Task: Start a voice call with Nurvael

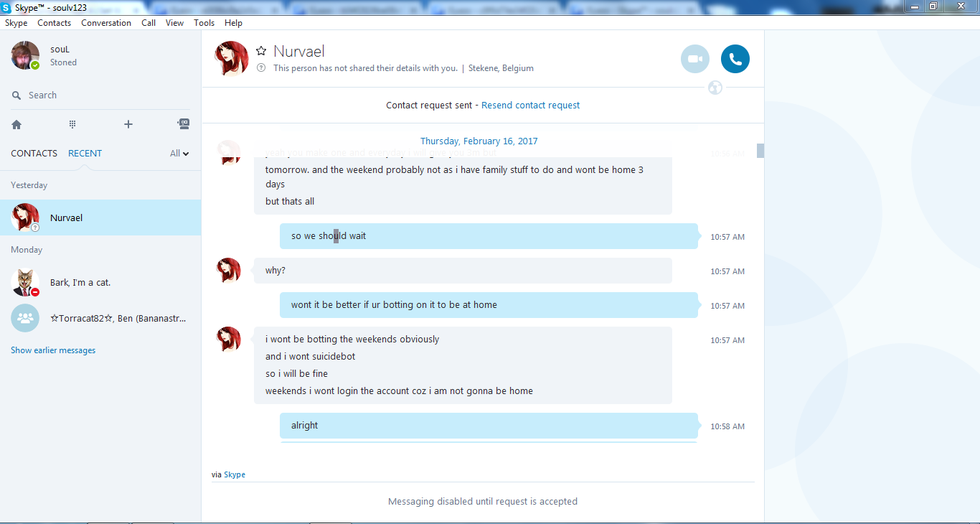Action: [735, 59]
